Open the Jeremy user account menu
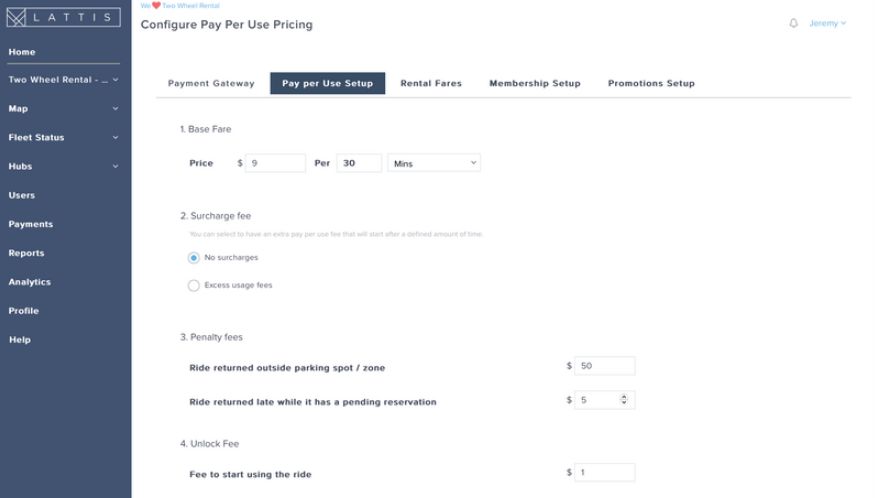 coord(827,23)
